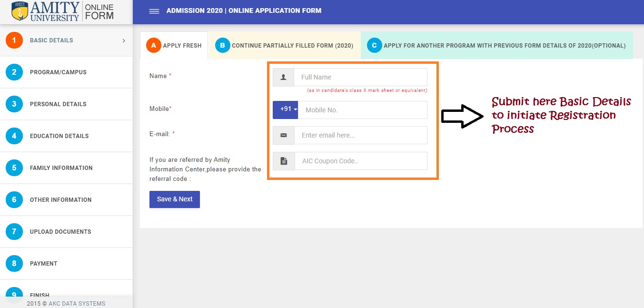Click the envelope icon beside email field
The width and height of the screenshot is (644, 308).
pyautogui.click(x=284, y=135)
